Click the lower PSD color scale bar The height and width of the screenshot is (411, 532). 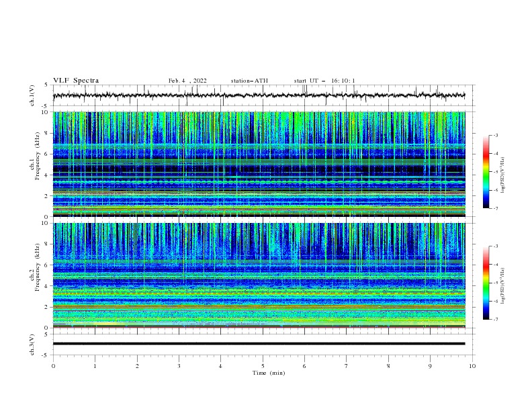pos(486,283)
